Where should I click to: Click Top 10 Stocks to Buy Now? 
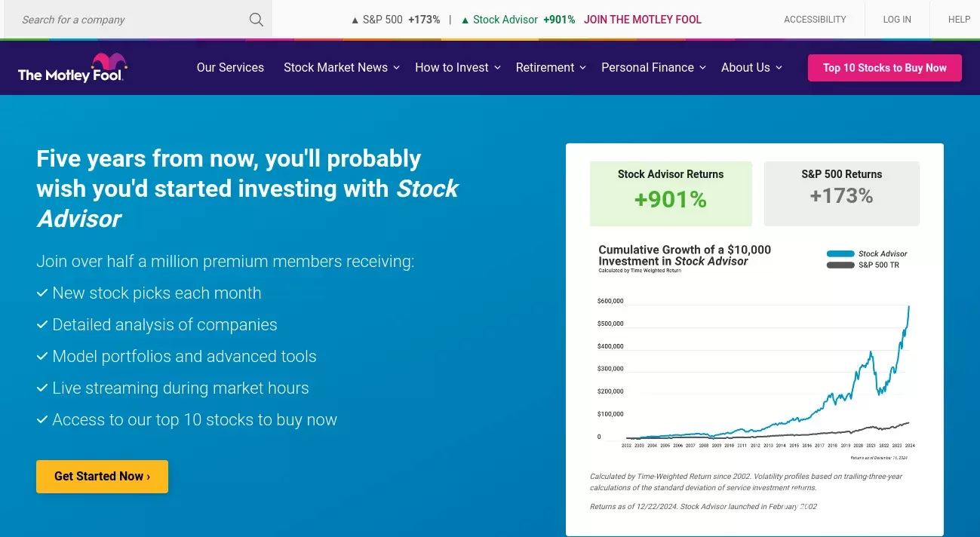pyautogui.click(x=884, y=68)
